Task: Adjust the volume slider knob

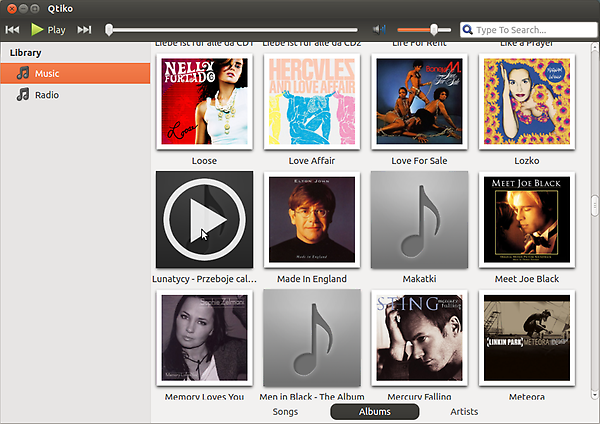Action: (x=434, y=29)
